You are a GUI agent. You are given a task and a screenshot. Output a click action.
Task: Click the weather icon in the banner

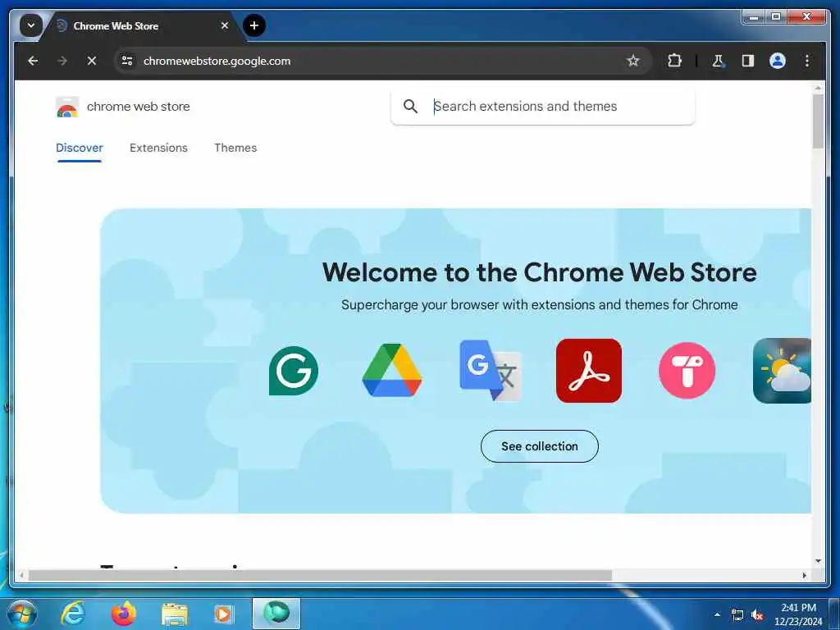782,371
